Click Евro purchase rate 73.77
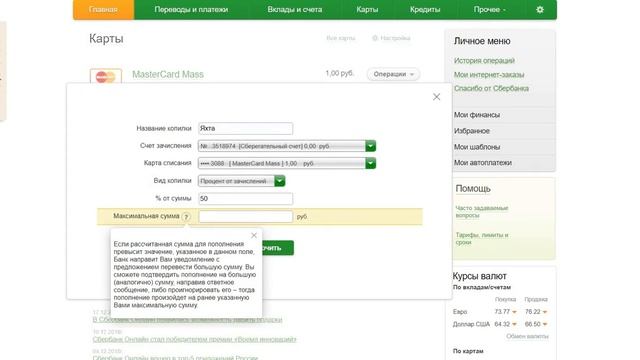The image size is (640, 360). click(502, 312)
